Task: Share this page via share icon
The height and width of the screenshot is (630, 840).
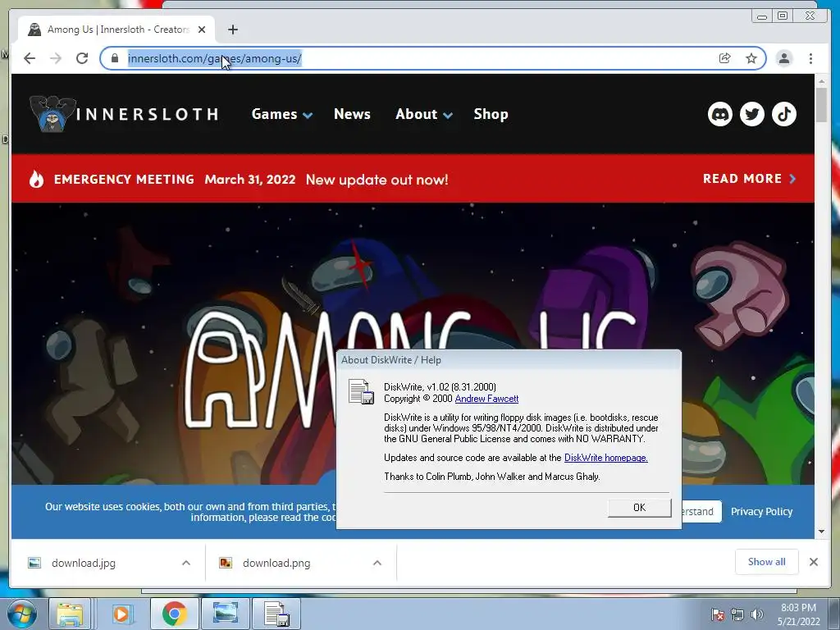Action: point(725,58)
